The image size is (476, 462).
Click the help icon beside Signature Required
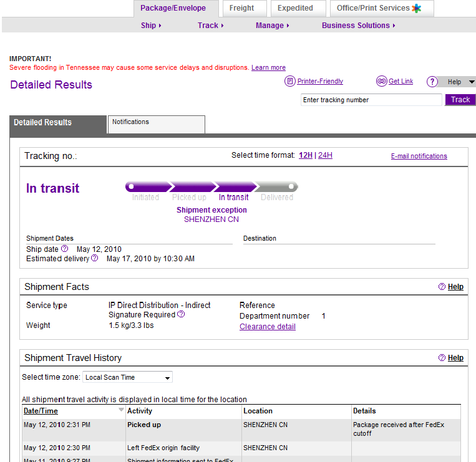(x=181, y=314)
